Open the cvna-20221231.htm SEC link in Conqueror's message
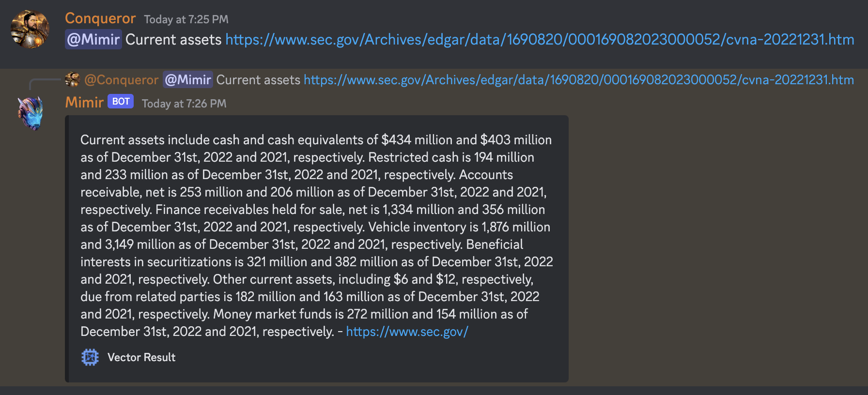The height and width of the screenshot is (395, 868). pos(540,39)
